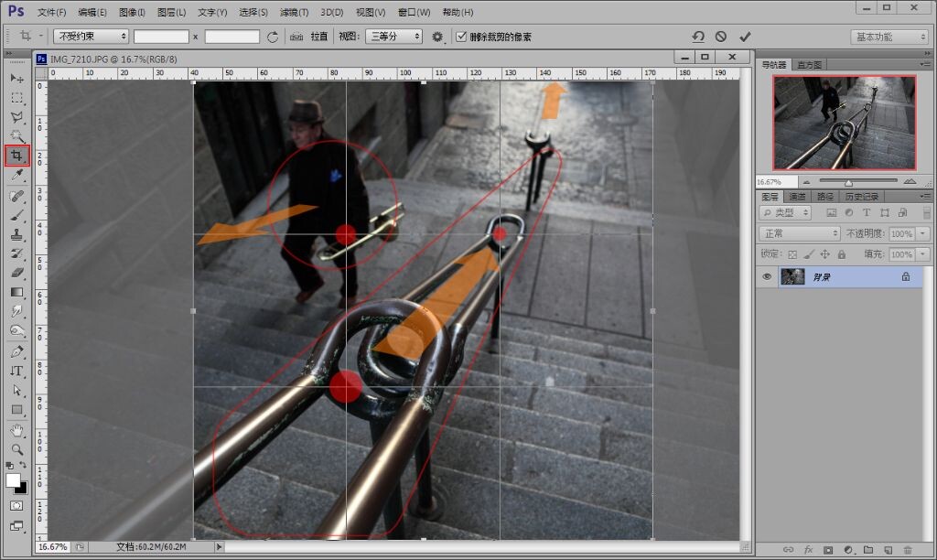Select the Rectangle shape tool

[x=16, y=409]
